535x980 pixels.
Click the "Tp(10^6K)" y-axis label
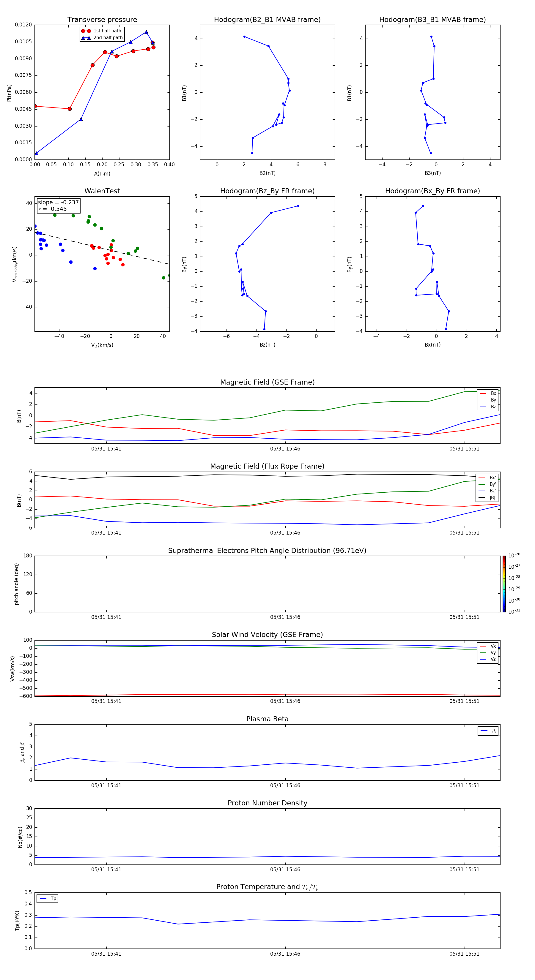[17, 921]
